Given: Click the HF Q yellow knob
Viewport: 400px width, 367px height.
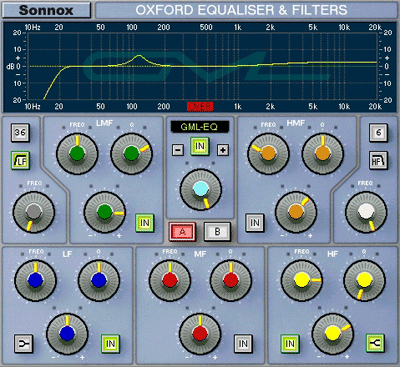Looking at the screenshot, I should click(x=364, y=280).
